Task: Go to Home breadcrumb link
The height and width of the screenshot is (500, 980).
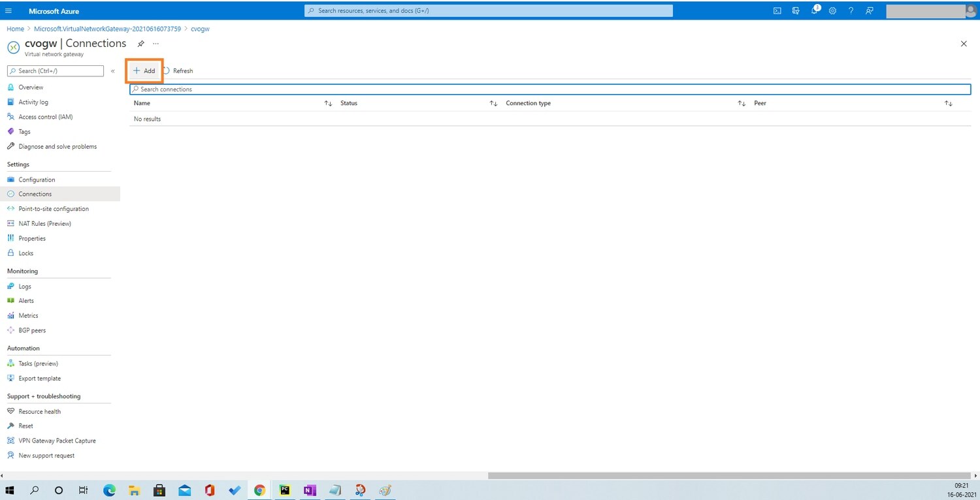Action: tap(15, 29)
